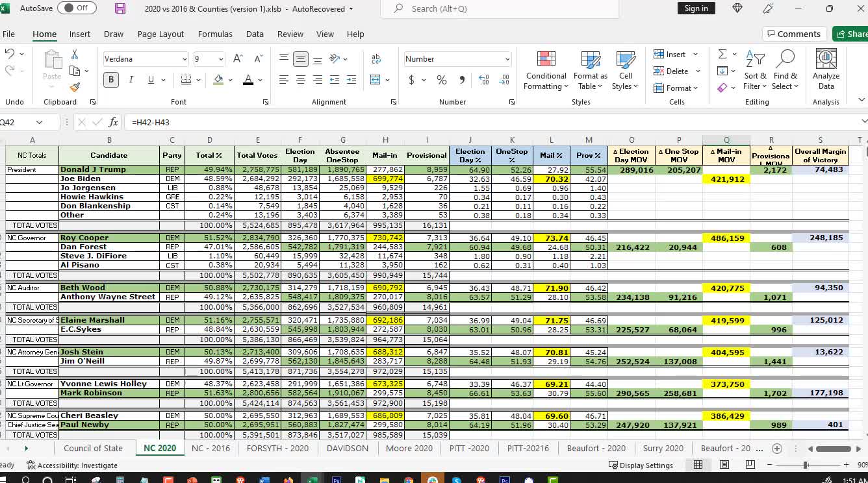Click the Align Right icon

(318, 80)
